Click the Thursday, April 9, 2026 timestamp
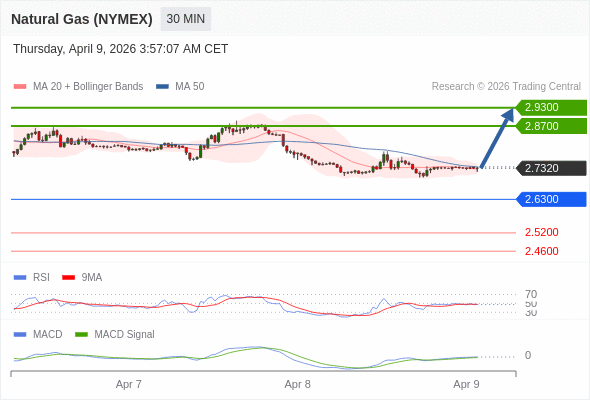Screen dimensions: 590x400 [x=120, y=49]
